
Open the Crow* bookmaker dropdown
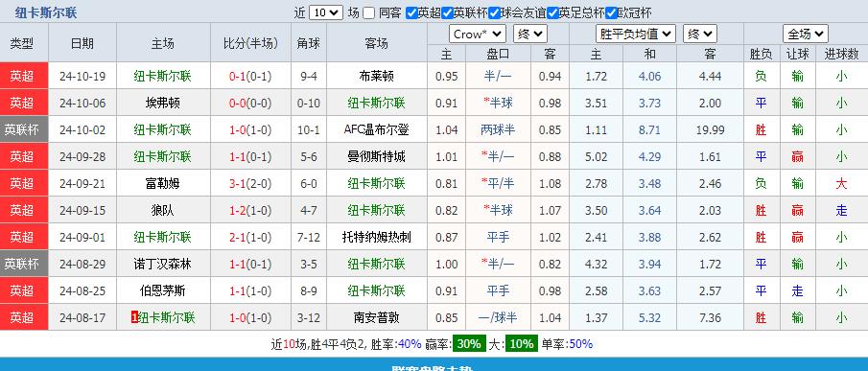tap(478, 35)
